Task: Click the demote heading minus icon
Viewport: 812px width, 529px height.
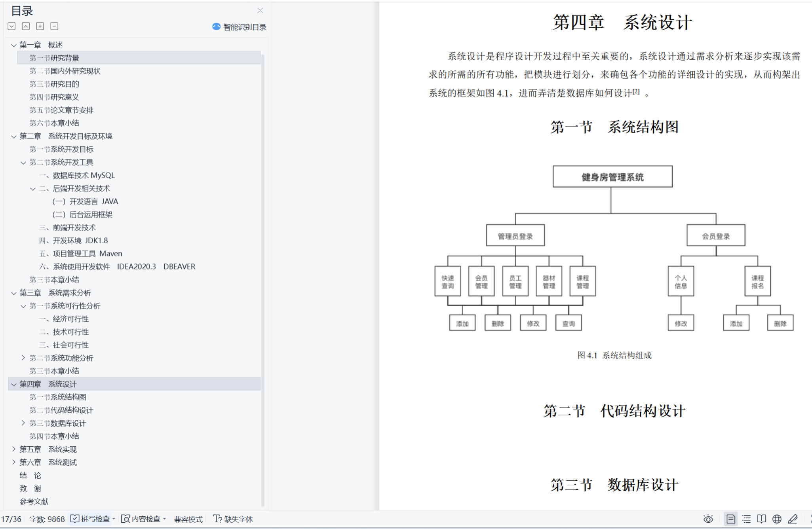Action: coord(54,26)
